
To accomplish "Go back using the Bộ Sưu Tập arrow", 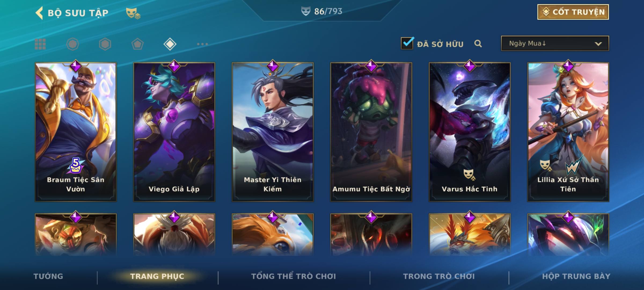I will 39,13.
